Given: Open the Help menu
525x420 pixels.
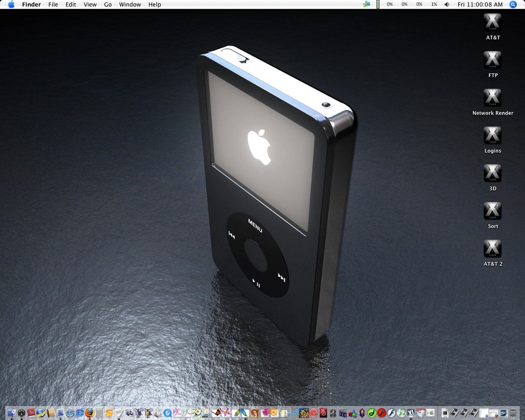Looking at the screenshot, I should pyautogui.click(x=155, y=5).
